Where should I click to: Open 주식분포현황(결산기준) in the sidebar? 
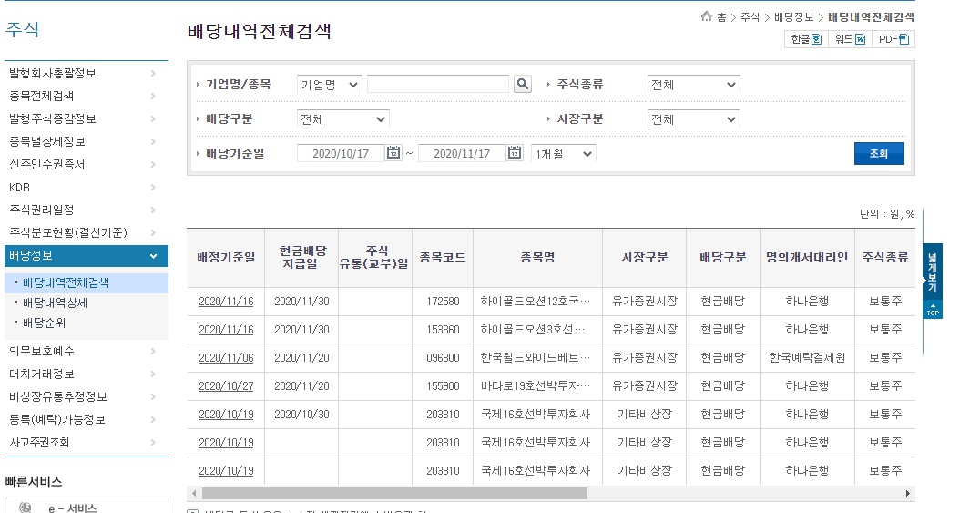point(68,232)
